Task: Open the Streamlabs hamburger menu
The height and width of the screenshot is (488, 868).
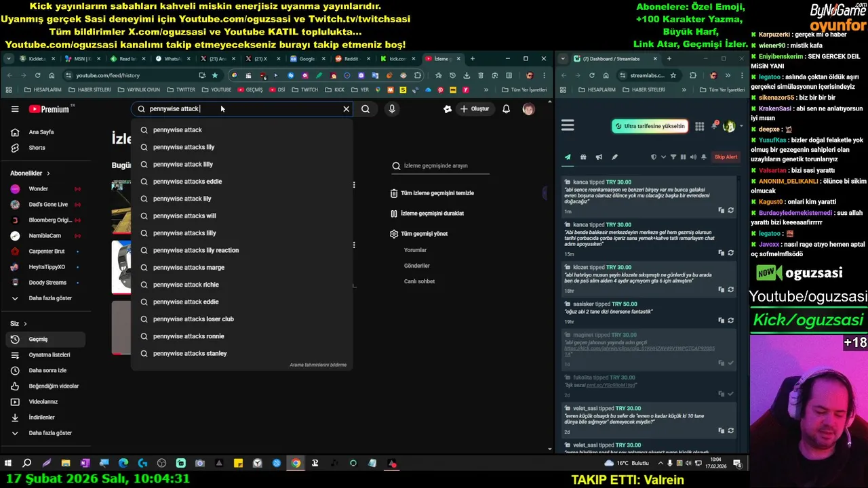Action: 568,125
